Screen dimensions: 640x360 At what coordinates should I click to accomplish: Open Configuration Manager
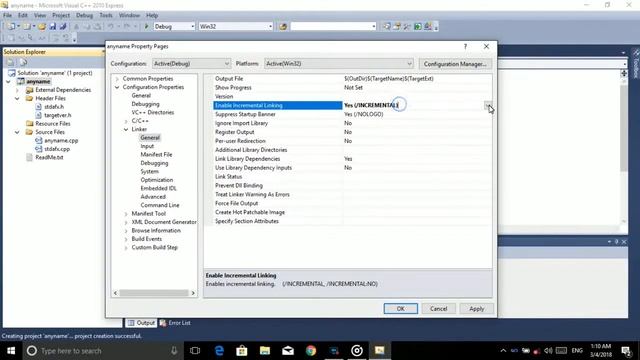[x=455, y=64]
